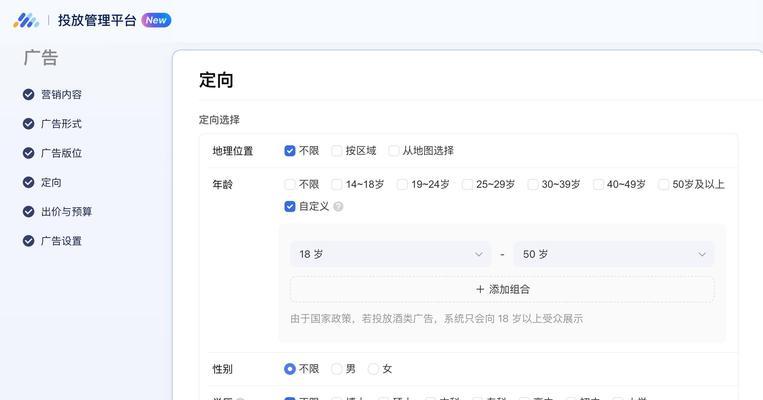Select 男 gender option
The image size is (763, 400).
click(x=337, y=369)
